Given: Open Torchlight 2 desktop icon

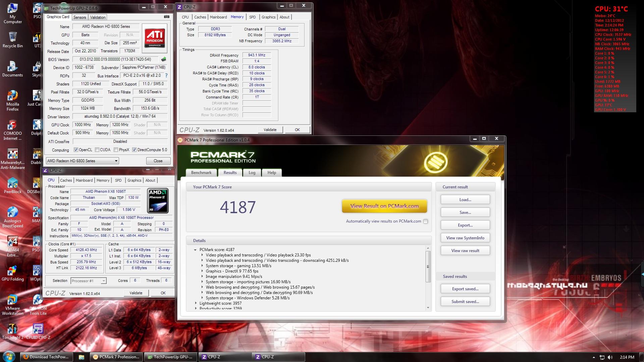Looking at the screenshot, I should pyautogui.click(x=12, y=331).
